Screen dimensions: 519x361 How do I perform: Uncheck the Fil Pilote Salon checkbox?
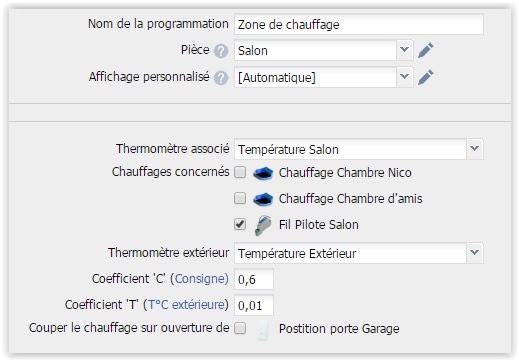tap(240, 224)
